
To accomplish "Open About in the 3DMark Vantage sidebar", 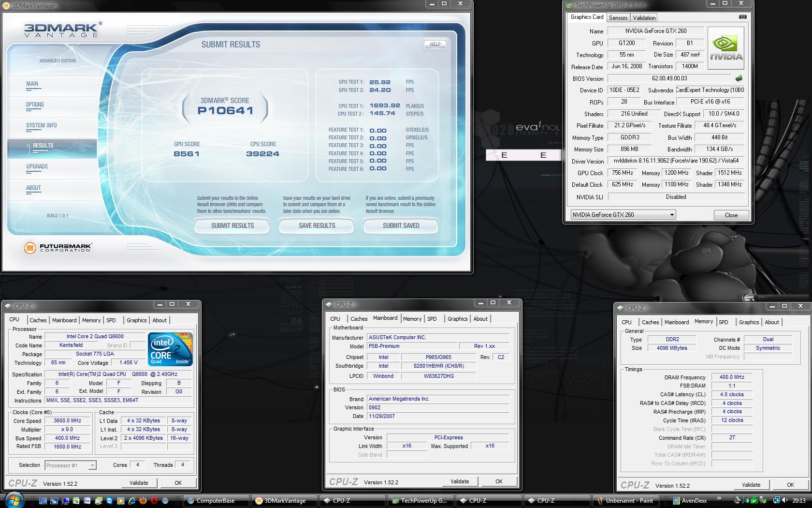I will (x=33, y=188).
